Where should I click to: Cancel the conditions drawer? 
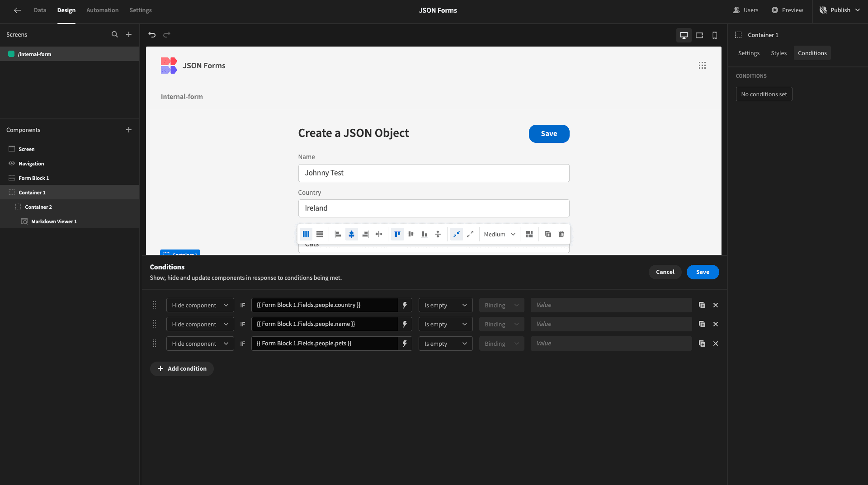[665, 272]
